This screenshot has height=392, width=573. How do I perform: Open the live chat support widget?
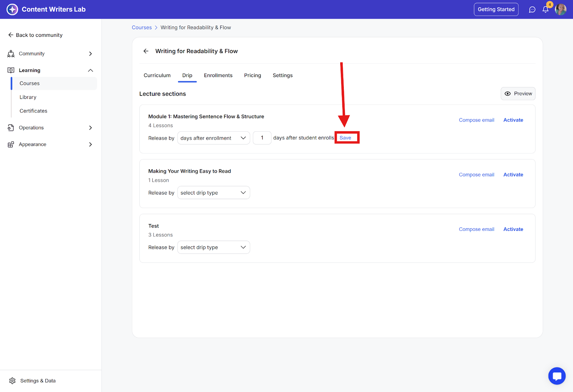(x=557, y=376)
